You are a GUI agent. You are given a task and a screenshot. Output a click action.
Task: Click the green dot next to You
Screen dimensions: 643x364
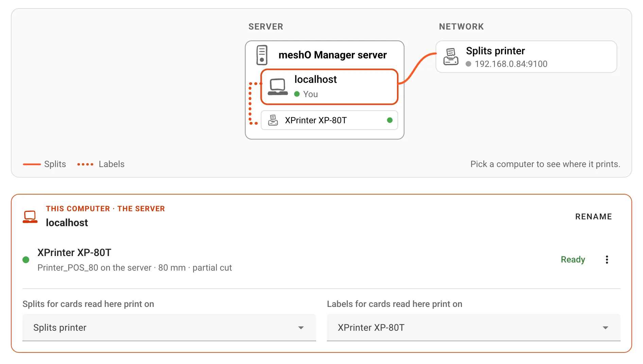[x=297, y=94]
